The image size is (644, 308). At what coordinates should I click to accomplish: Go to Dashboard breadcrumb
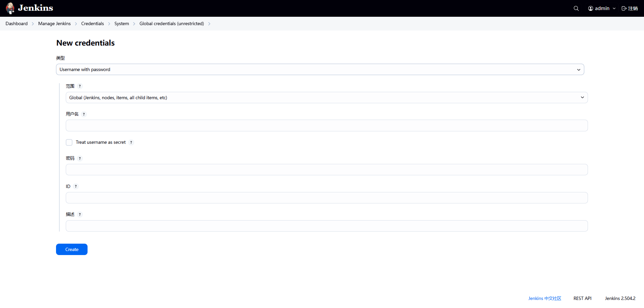click(x=16, y=23)
